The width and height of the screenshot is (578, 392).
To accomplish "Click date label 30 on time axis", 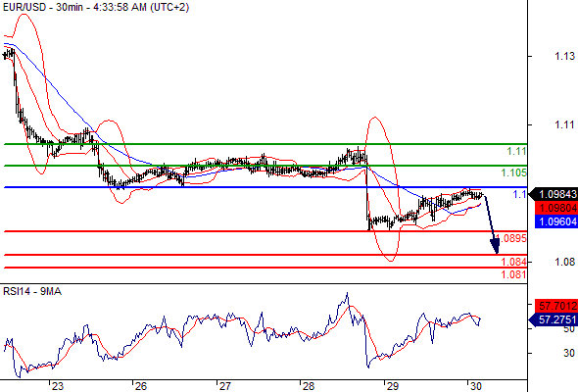I will [475, 386].
